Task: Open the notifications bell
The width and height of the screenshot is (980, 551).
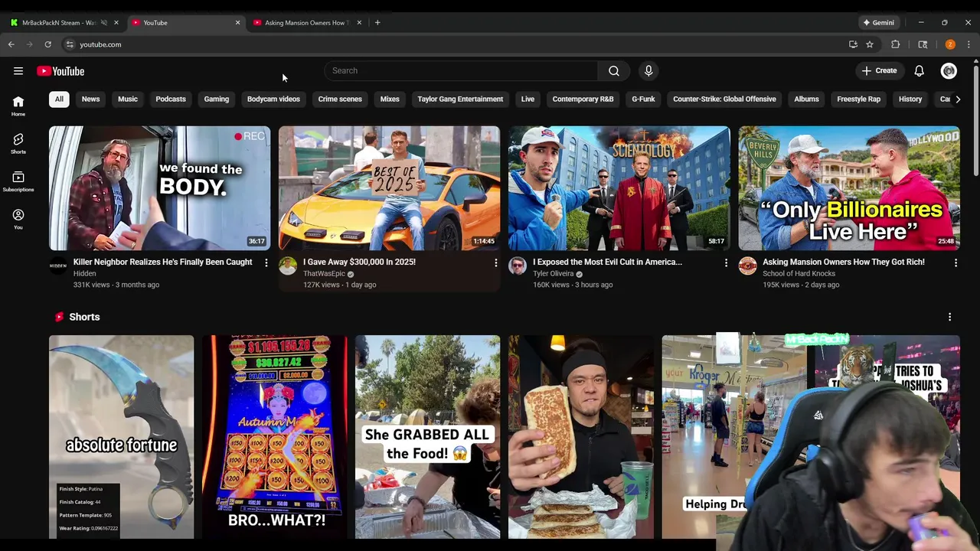Action: 919,71
